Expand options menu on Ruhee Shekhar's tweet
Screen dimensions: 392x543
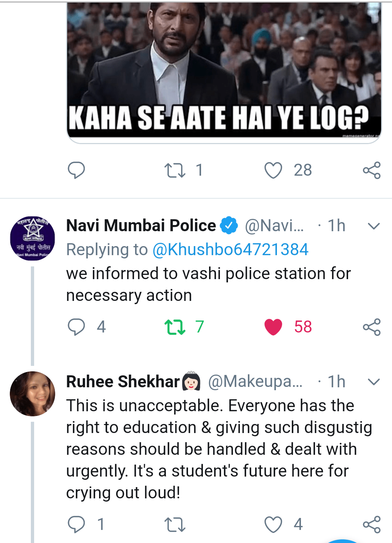[x=373, y=382]
